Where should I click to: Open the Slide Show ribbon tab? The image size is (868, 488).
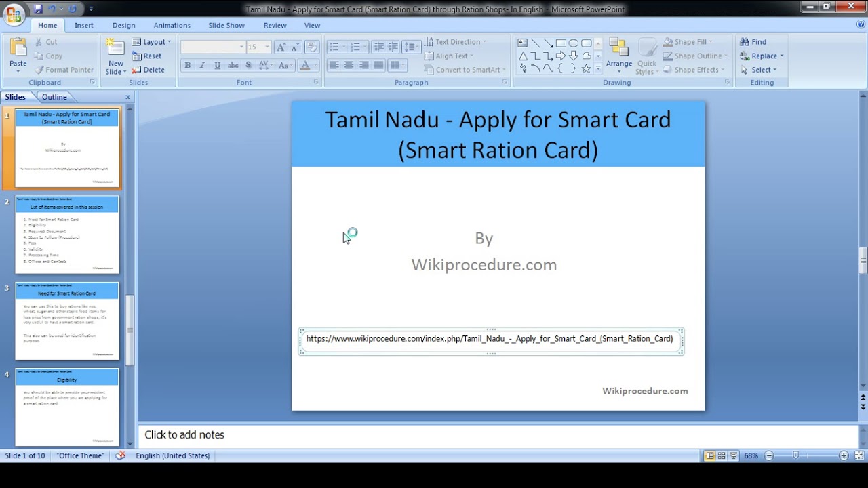tap(226, 25)
